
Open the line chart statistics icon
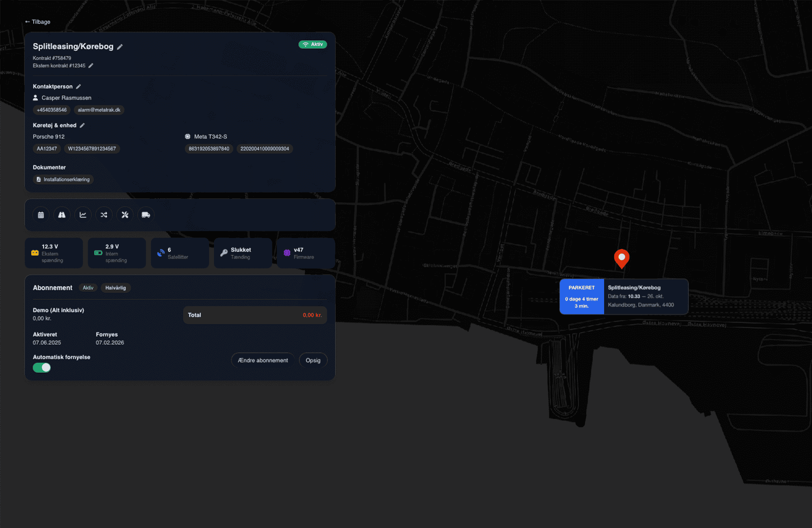[x=83, y=215]
